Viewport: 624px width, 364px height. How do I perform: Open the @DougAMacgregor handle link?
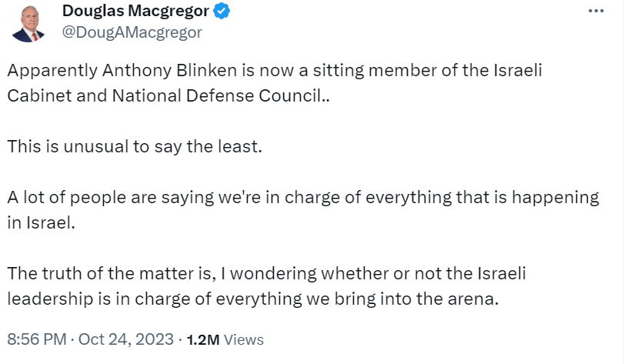tap(132, 32)
